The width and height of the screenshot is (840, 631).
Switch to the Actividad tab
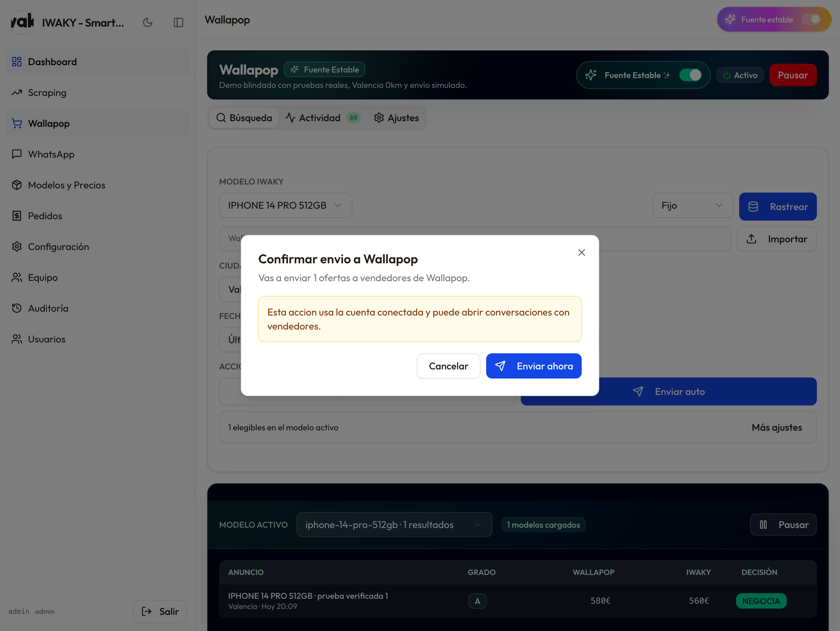pyautogui.click(x=322, y=118)
